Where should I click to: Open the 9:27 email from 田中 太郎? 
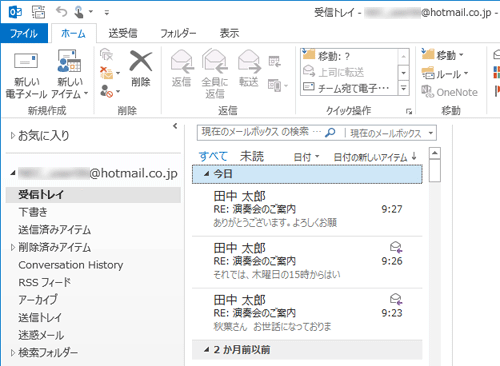[307, 209]
